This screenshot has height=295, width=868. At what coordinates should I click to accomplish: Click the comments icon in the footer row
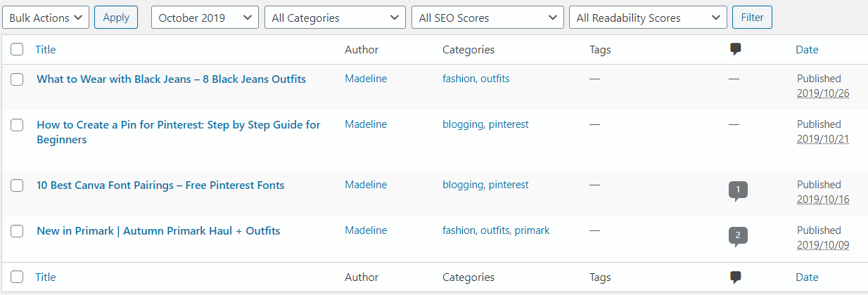pos(735,277)
